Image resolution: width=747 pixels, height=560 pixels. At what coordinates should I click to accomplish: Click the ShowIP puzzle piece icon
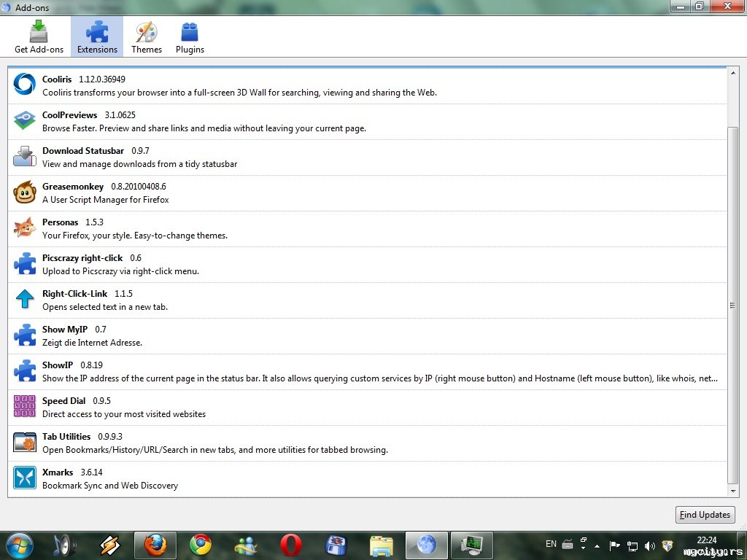[25, 370]
